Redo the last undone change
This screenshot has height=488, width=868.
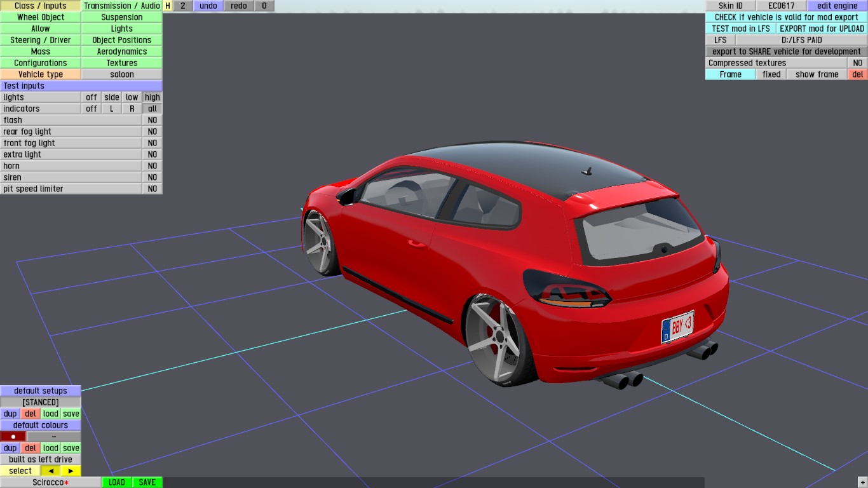[x=239, y=6]
